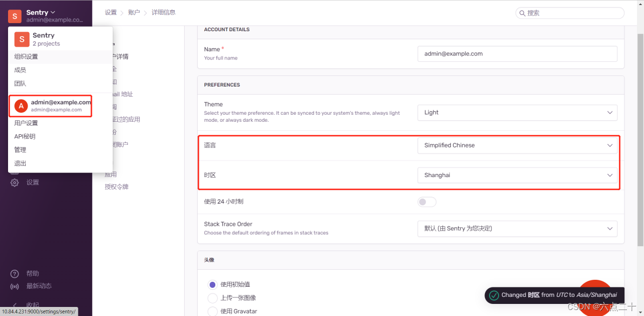Click the latest updates broadcast icon
The width and height of the screenshot is (644, 316).
tap(15, 286)
